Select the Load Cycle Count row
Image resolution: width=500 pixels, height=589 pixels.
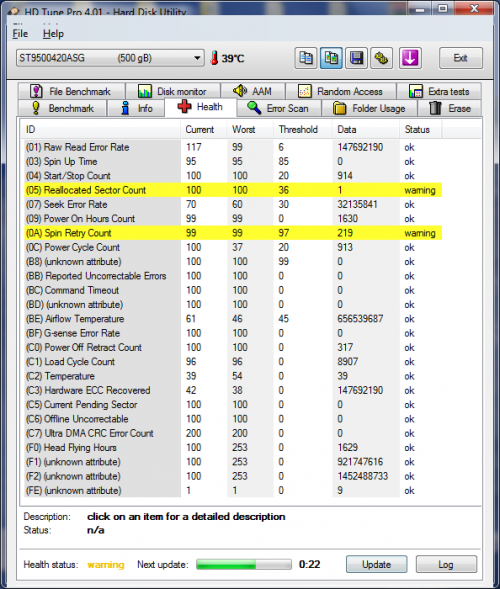coord(233,362)
